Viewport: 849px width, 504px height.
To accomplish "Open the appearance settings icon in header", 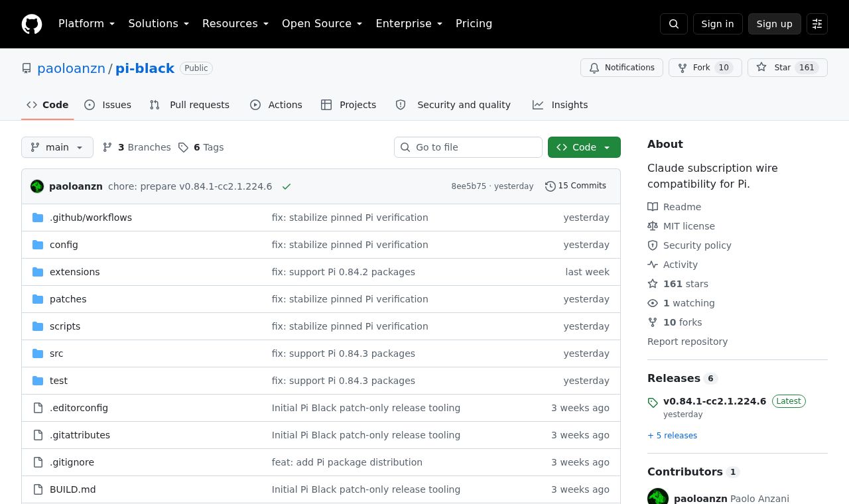I will (817, 24).
